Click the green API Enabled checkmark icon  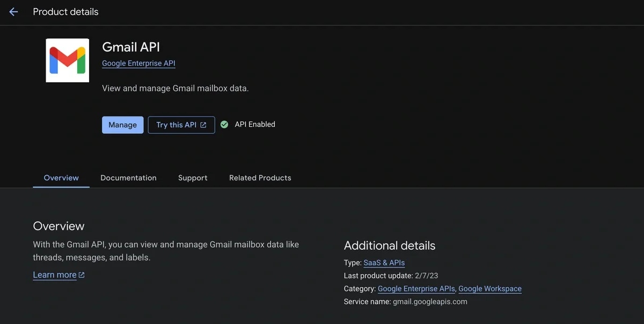click(x=224, y=125)
